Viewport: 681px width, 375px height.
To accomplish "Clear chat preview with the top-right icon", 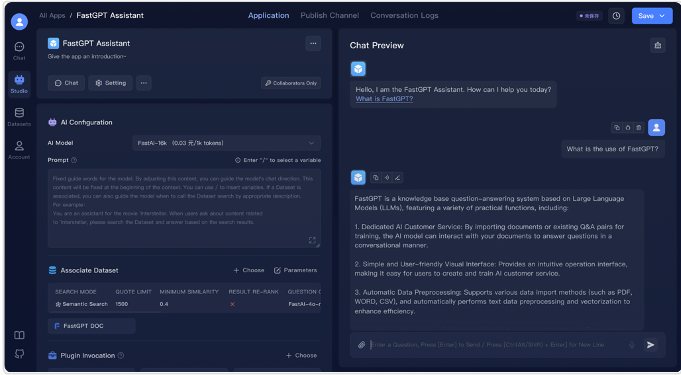I will (658, 45).
